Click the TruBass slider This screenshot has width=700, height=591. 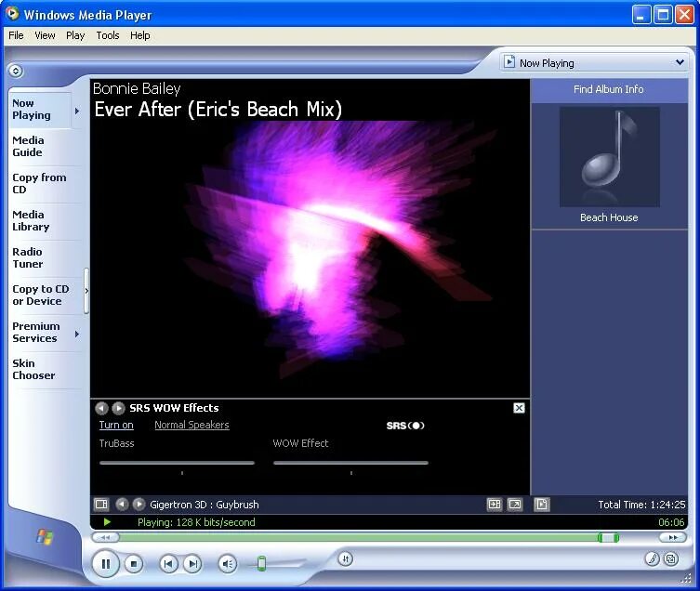[x=177, y=463]
